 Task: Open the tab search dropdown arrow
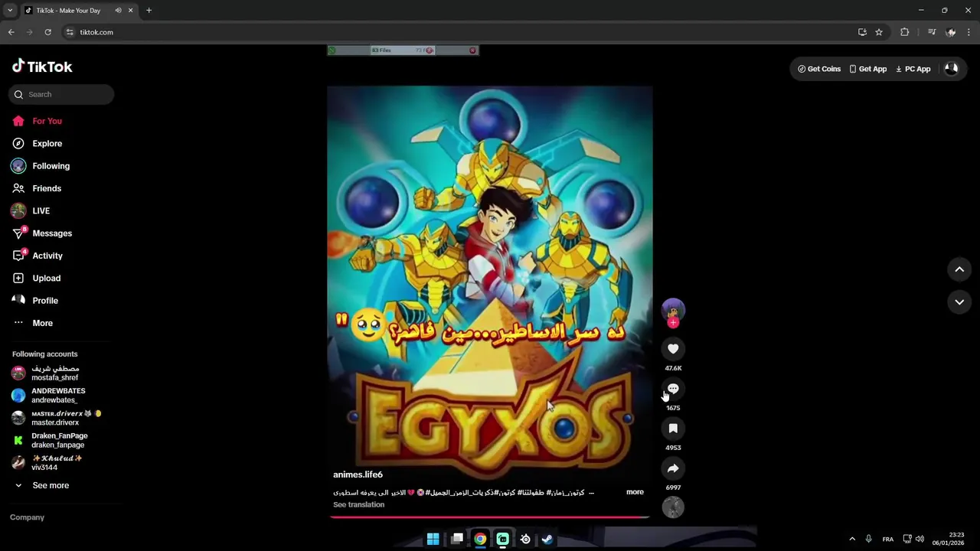pyautogui.click(x=9, y=11)
